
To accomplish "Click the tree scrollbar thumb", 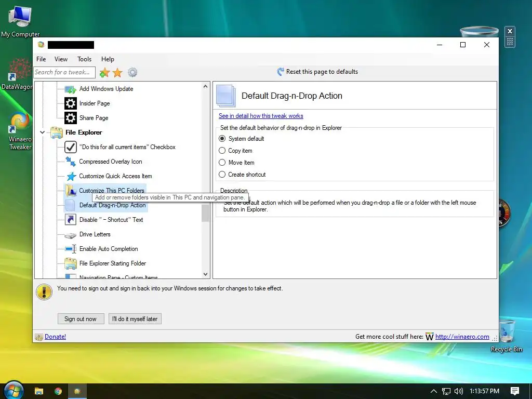I will (x=205, y=213).
